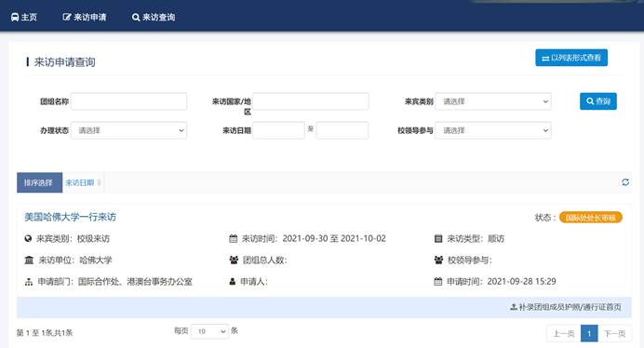The height and width of the screenshot is (348, 644).
Task: Open 来访申请 in the navigation bar
Action: point(85,18)
